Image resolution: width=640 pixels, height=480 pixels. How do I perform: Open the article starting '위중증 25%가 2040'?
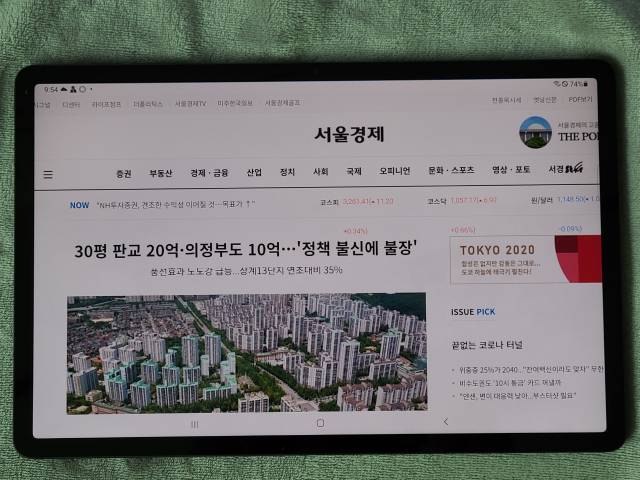coord(531,370)
